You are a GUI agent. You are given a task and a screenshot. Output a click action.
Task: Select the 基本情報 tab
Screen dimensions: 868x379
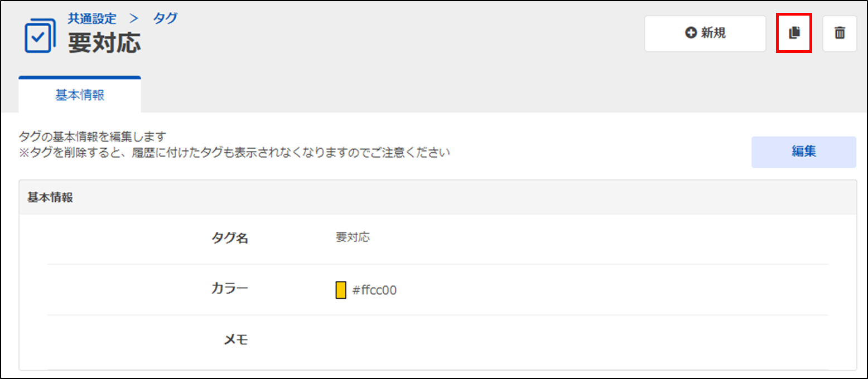pyautogui.click(x=80, y=95)
